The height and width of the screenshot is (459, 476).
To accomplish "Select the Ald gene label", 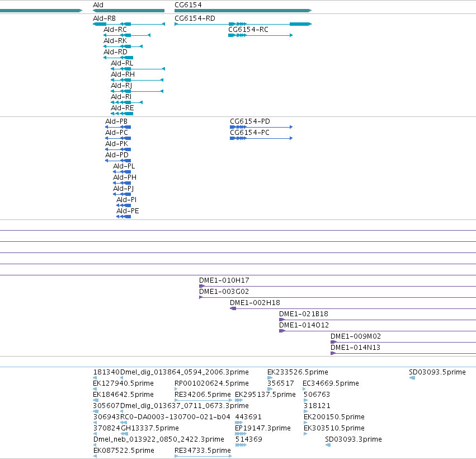I will tap(98, 5).
